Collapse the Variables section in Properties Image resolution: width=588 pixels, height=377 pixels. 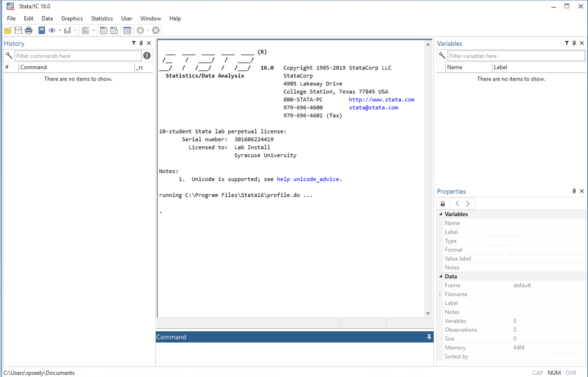441,214
